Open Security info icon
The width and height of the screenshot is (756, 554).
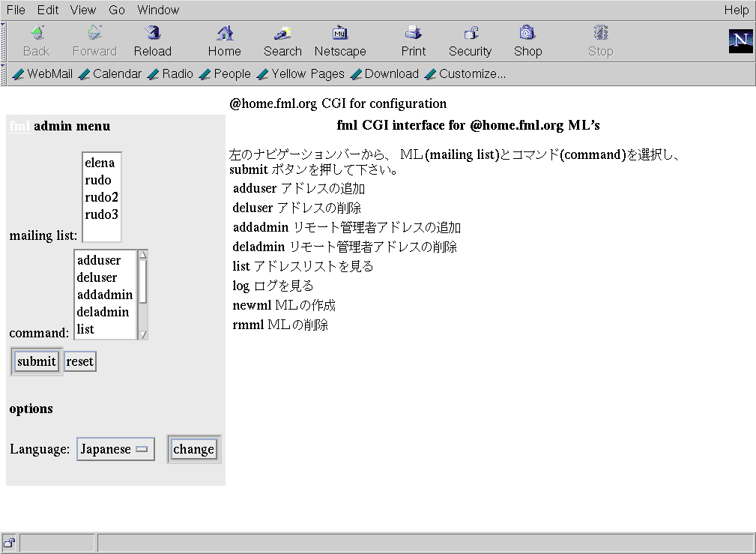[x=470, y=34]
